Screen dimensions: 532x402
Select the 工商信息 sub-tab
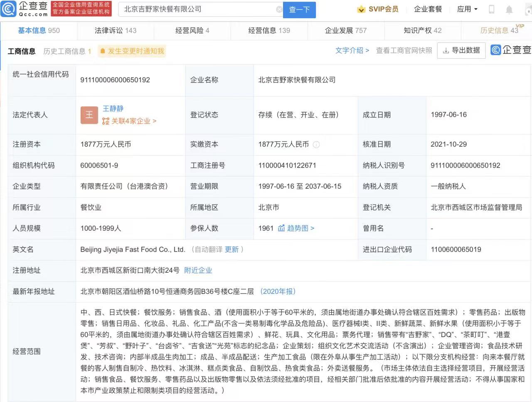pyautogui.click(x=22, y=51)
